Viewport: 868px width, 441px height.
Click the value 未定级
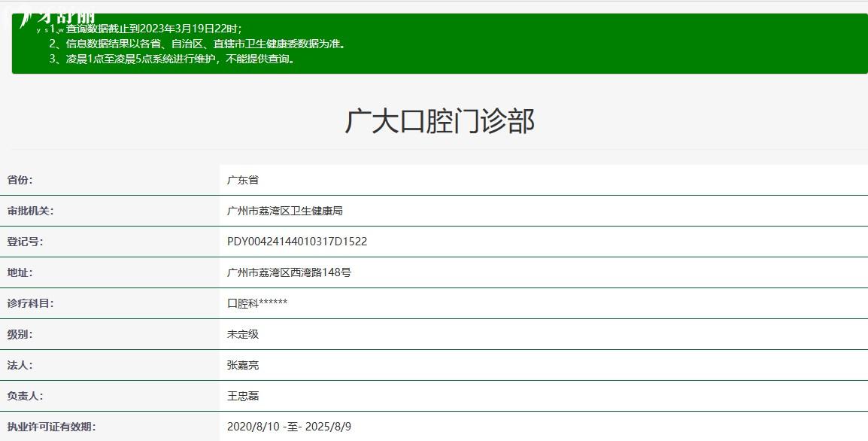coord(242,335)
